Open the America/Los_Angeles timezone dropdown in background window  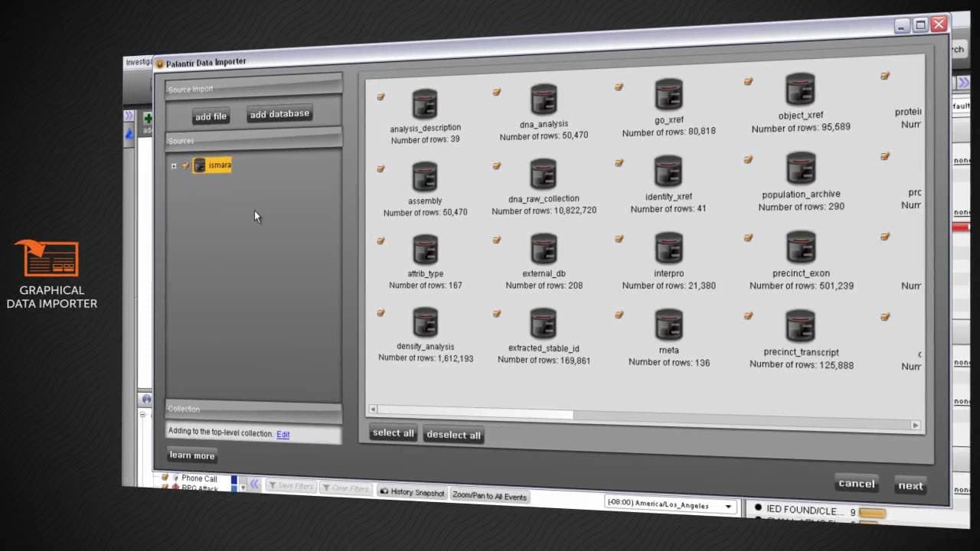pyautogui.click(x=671, y=505)
